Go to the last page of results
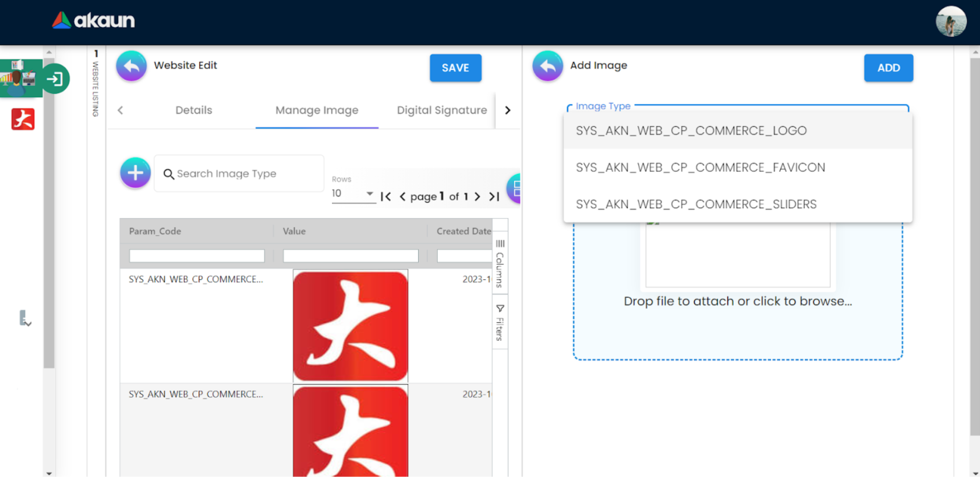The width and height of the screenshot is (980, 477). pos(494,197)
